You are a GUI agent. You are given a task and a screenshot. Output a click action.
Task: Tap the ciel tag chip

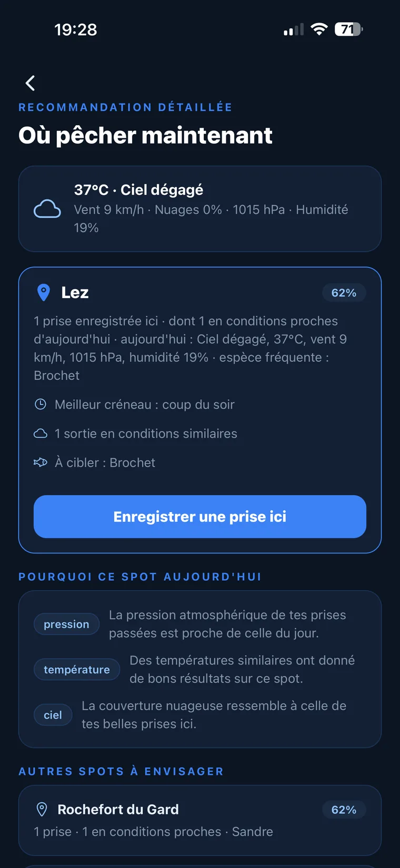(x=53, y=714)
